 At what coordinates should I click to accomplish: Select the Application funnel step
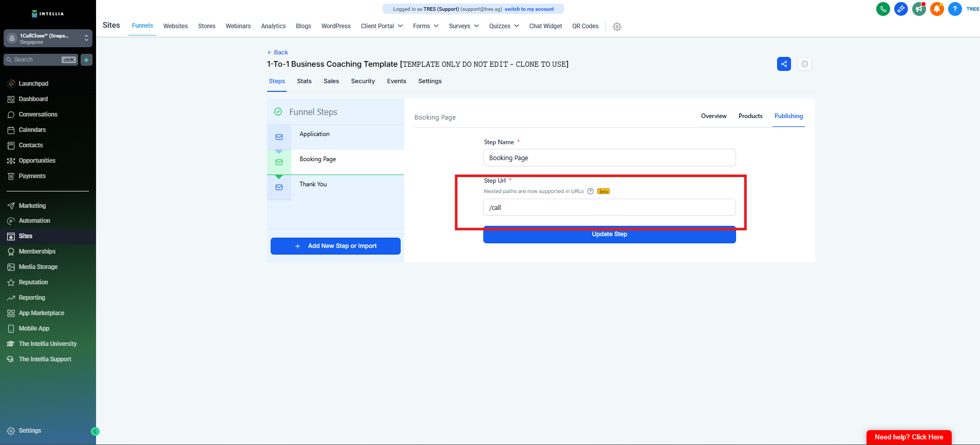click(335, 137)
